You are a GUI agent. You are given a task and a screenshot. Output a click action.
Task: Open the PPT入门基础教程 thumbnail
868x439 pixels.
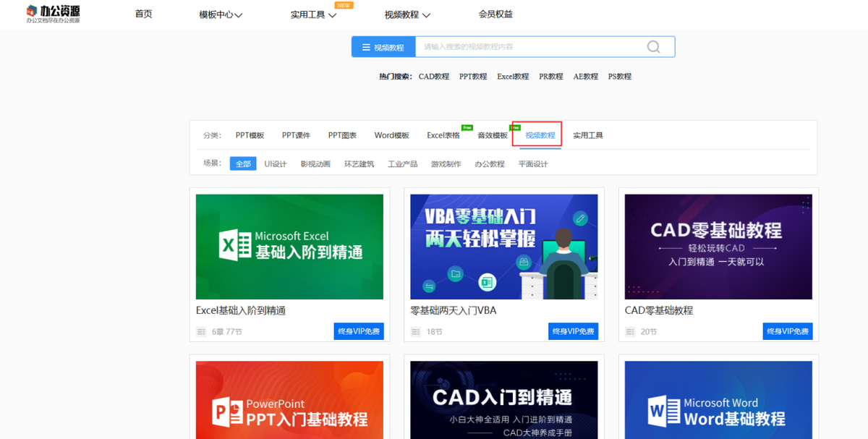289,400
